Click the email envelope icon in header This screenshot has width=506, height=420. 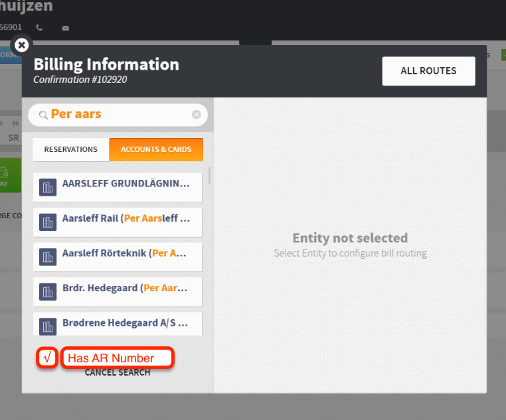pos(66,28)
